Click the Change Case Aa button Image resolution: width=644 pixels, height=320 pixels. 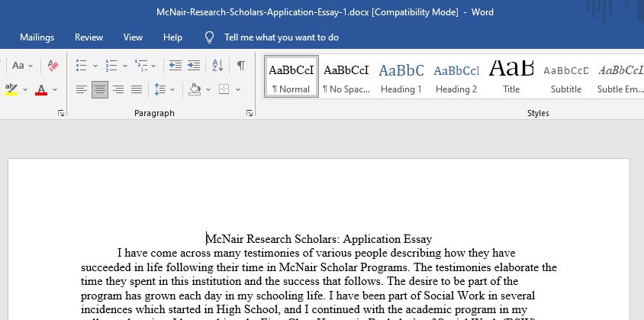click(18, 66)
